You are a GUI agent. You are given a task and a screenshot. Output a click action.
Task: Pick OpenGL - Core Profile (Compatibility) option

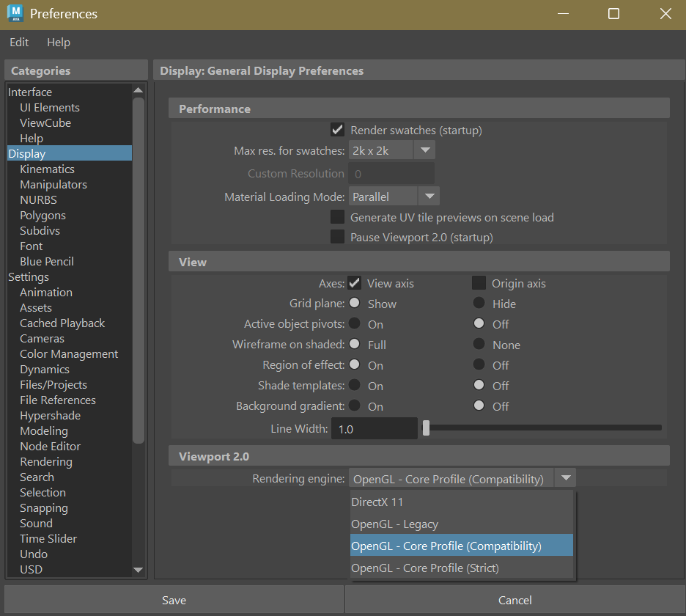462,546
